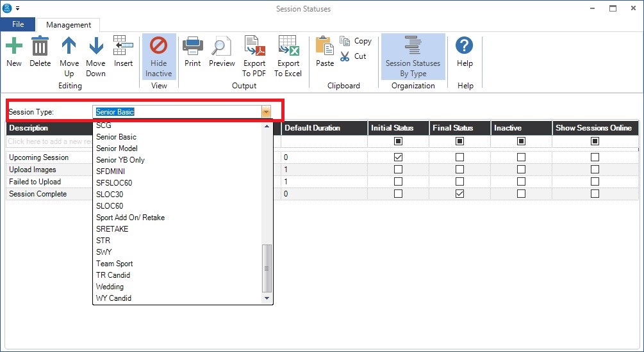
Task: Click Export To Excel
Action: (x=288, y=56)
